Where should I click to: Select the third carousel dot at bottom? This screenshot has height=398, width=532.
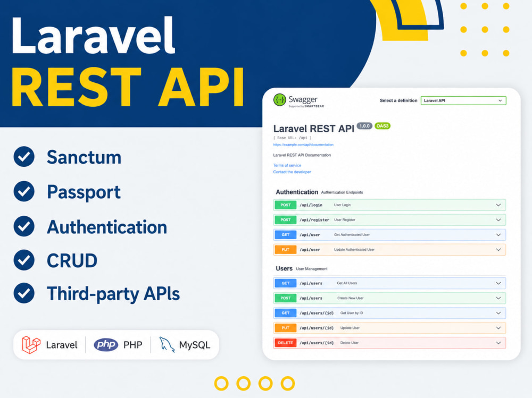(x=265, y=384)
